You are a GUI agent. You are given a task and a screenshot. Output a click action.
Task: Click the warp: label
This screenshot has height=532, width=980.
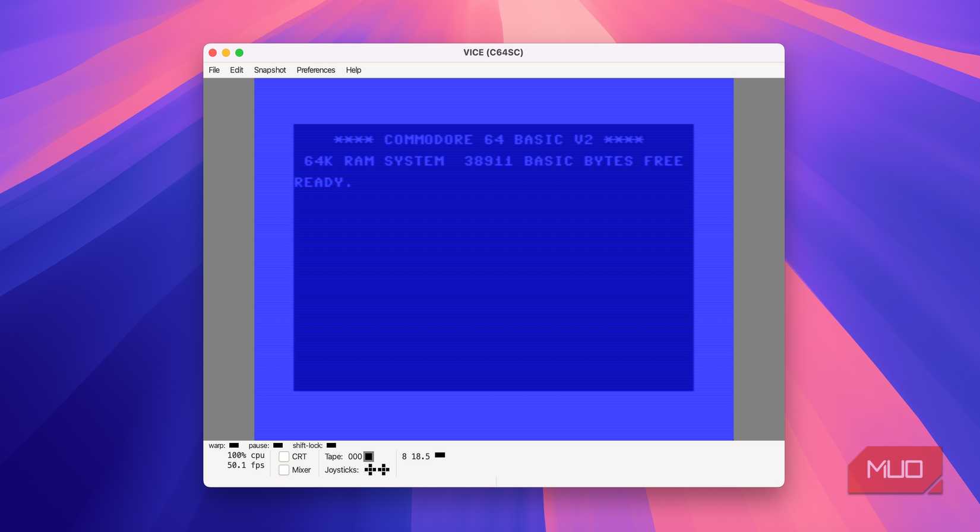[217, 445]
